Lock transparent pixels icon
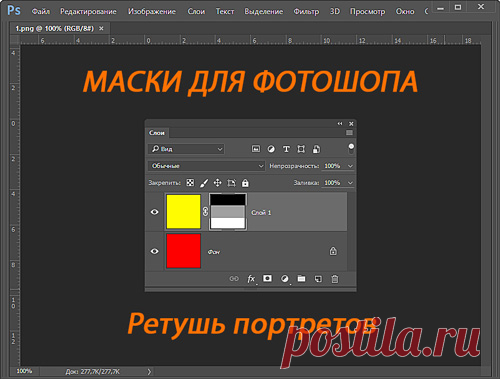The height and width of the screenshot is (379, 500). click(x=190, y=183)
